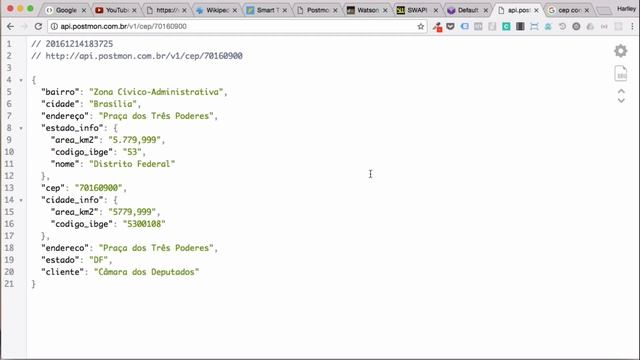This screenshot has height=360, width=640.
Task: Click the timestamp comment on line 1
Action: click(x=72, y=44)
